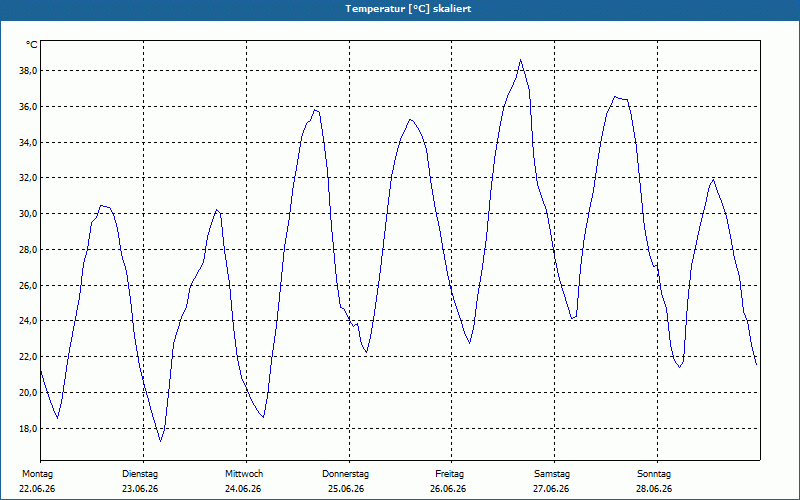Click the 18,0 axis label
800x500 pixels.
coord(28,429)
